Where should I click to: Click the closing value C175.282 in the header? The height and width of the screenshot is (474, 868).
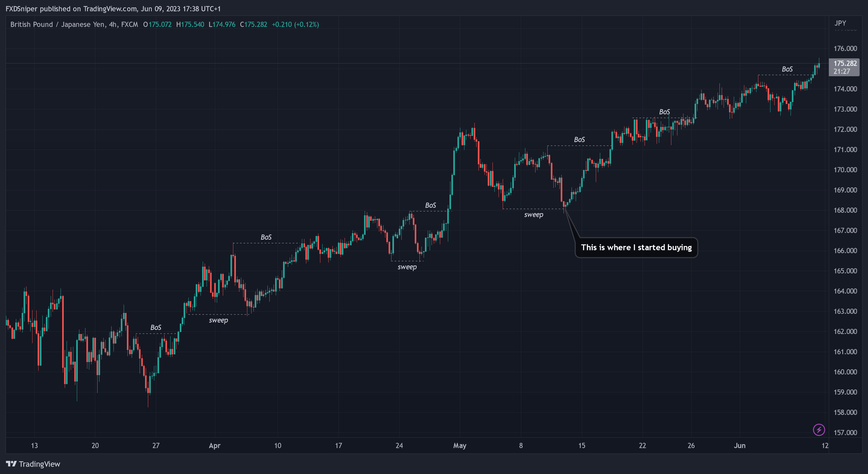253,24
